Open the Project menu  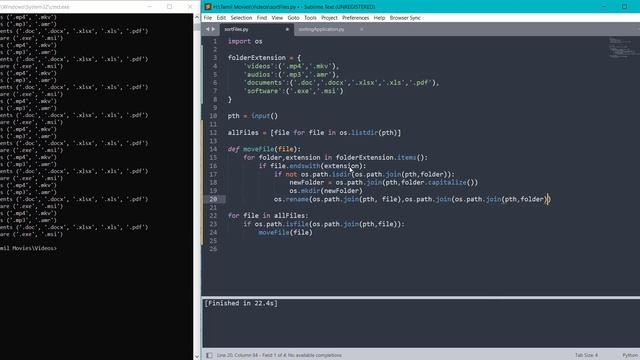coord(329,18)
